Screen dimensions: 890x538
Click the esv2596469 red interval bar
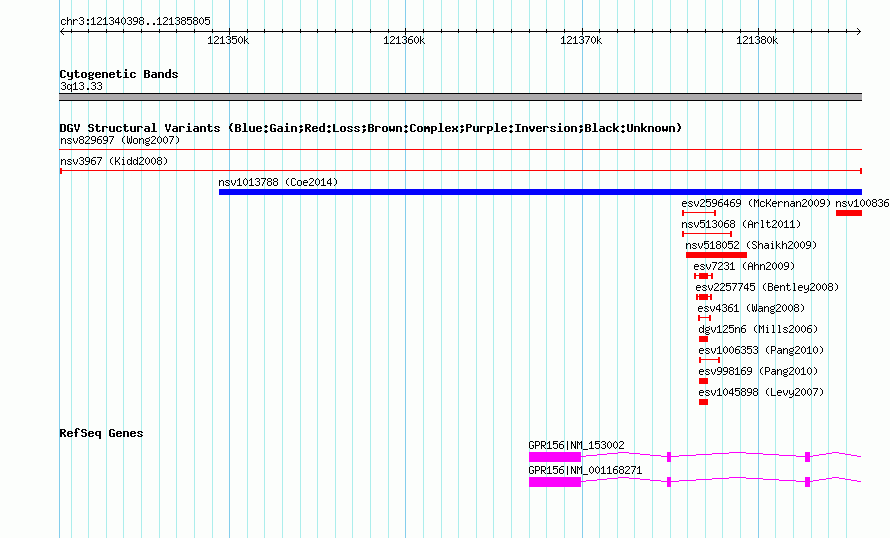[699, 213]
